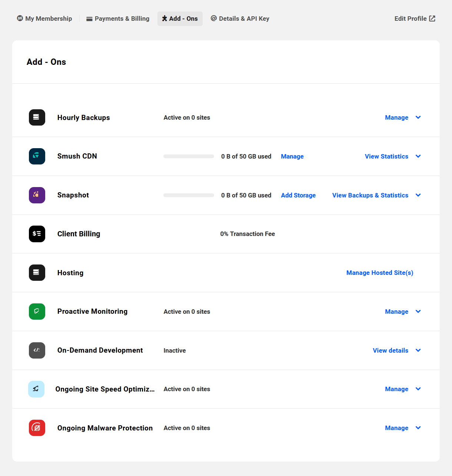The height and width of the screenshot is (476, 452).
Task: Click the Client Billing dollar icon
Action: [x=37, y=234]
